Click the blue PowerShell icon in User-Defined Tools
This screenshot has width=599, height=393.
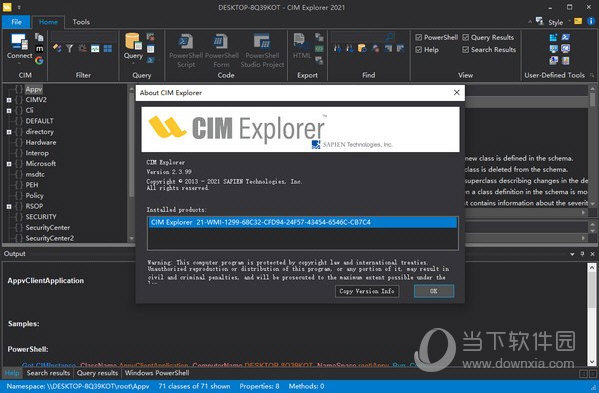click(x=565, y=37)
